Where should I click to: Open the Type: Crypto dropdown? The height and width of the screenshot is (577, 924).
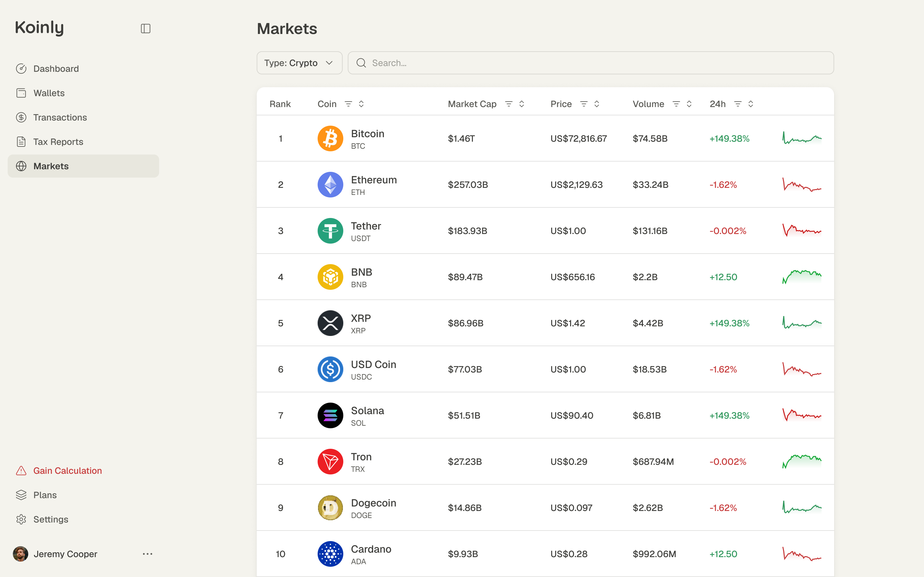coord(299,63)
